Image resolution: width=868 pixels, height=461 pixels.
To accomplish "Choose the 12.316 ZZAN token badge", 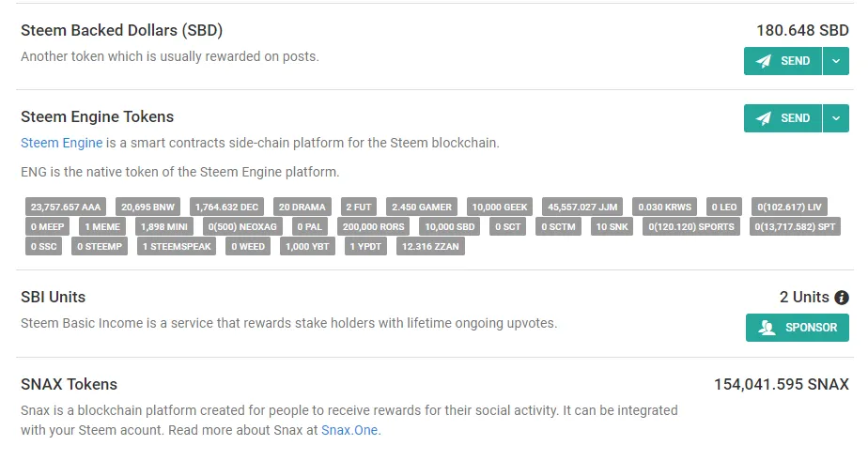I will (x=430, y=247).
